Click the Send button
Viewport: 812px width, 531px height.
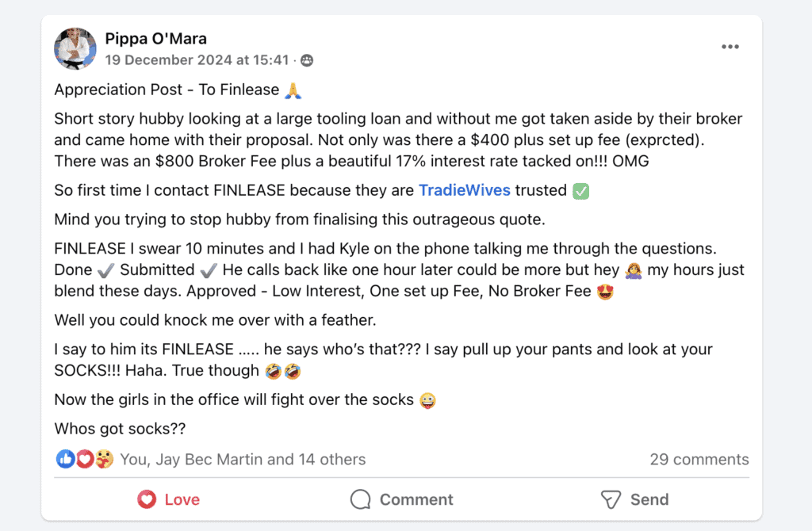coord(634,499)
